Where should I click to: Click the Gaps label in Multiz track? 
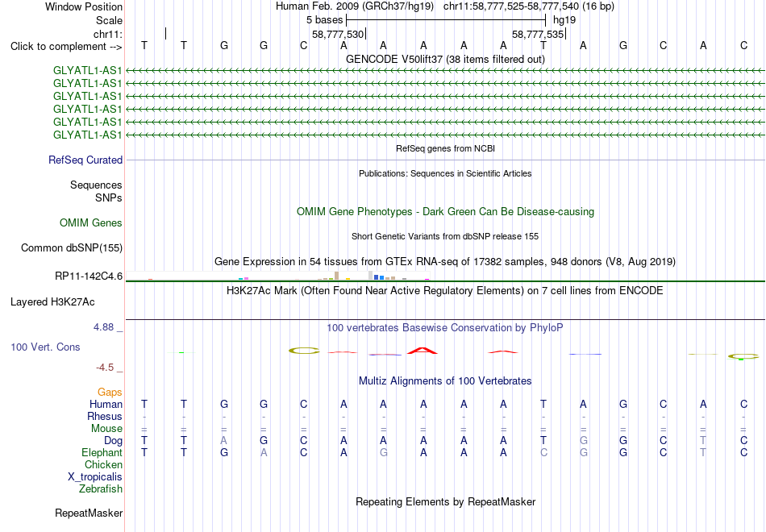coord(110,392)
